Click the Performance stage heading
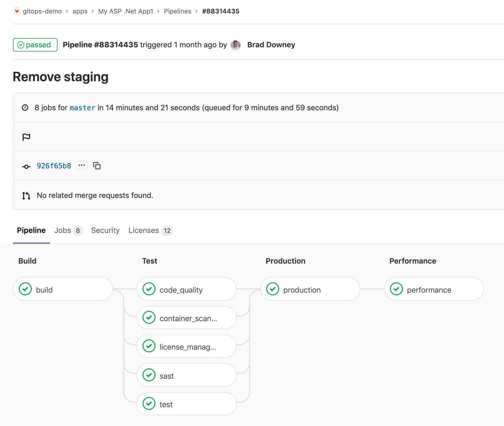504x426 pixels. [x=413, y=261]
